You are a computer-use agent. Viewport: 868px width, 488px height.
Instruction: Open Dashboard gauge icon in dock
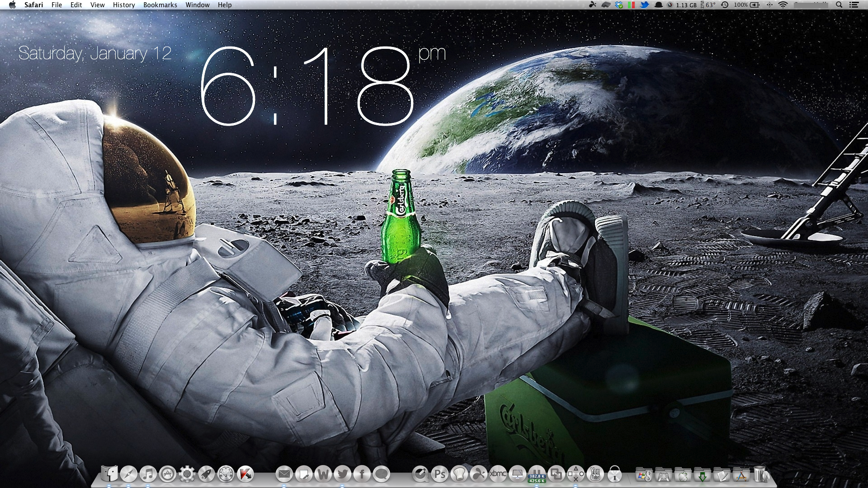226,474
